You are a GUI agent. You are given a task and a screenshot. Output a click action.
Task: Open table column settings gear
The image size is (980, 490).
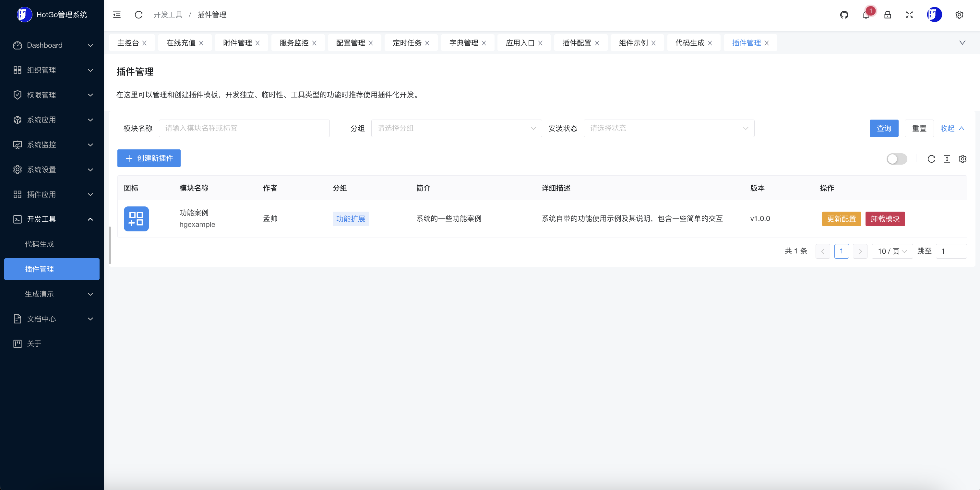coord(962,159)
